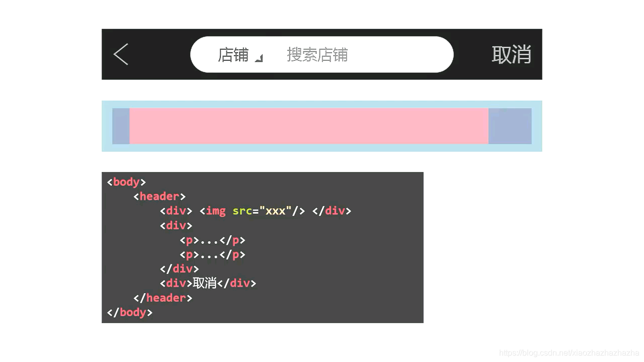Viewport: 644px width, 362px height.
Task: Click the img src="xxx" code line
Action: (x=256, y=211)
